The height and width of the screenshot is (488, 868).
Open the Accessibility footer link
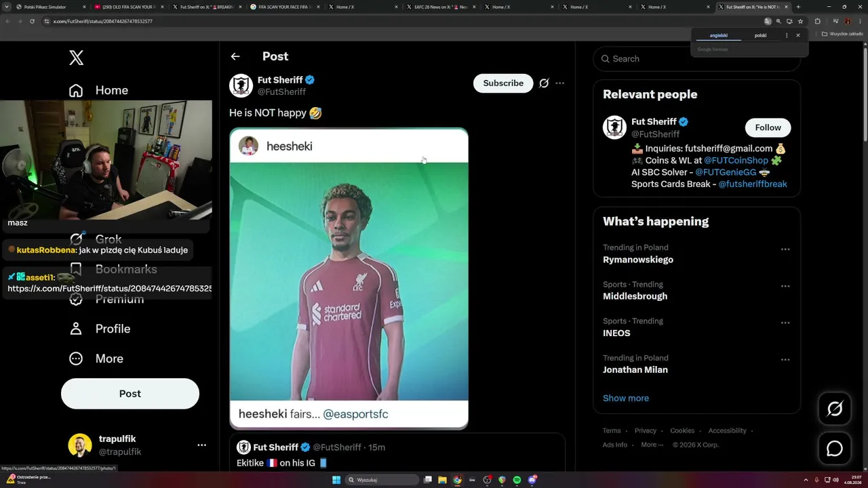[x=727, y=430]
